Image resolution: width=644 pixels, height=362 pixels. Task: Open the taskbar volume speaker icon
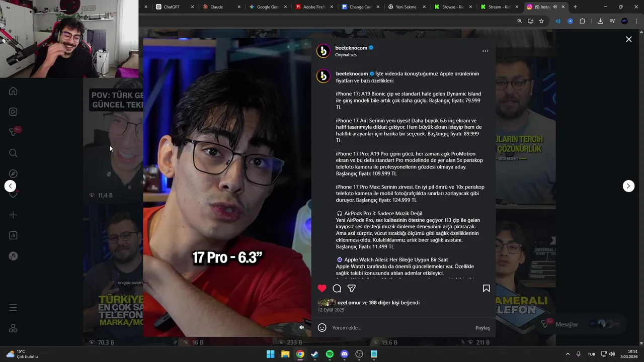coord(612,354)
